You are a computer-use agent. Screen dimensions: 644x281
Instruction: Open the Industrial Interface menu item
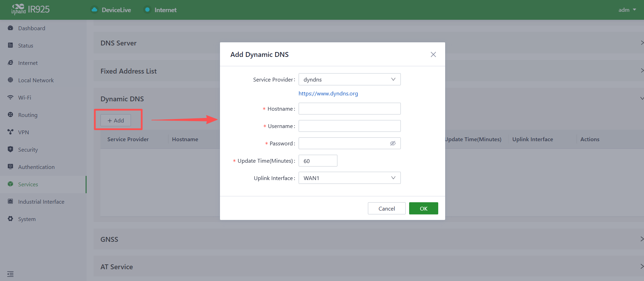coord(41,202)
